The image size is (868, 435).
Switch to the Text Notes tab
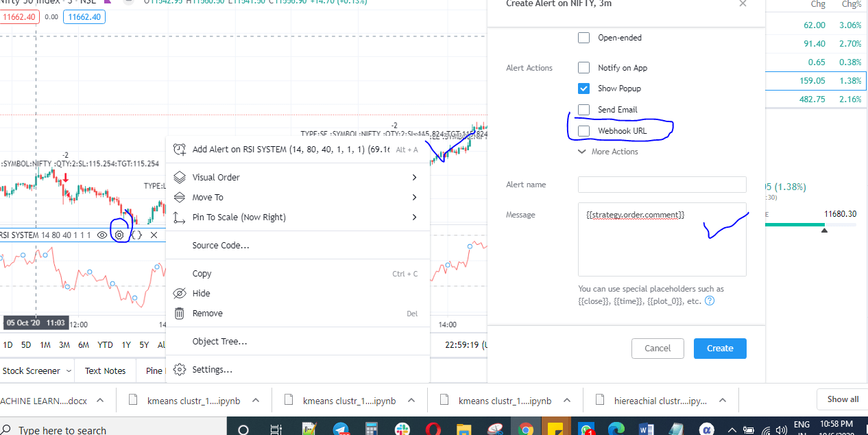(x=104, y=371)
